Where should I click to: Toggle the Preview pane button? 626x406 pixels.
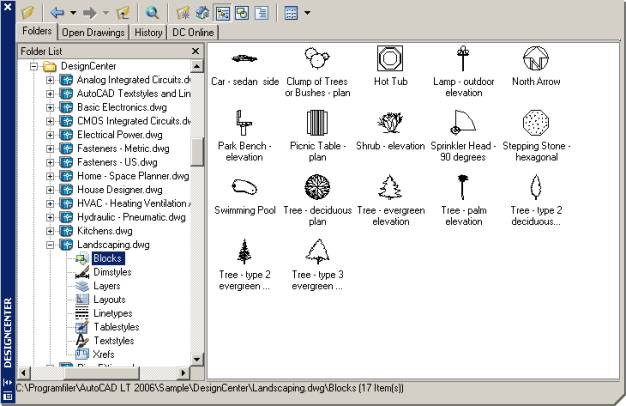click(242, 13)
